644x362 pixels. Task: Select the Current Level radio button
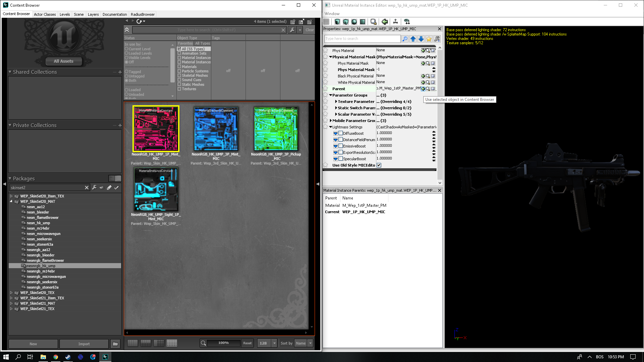point(127,49)
